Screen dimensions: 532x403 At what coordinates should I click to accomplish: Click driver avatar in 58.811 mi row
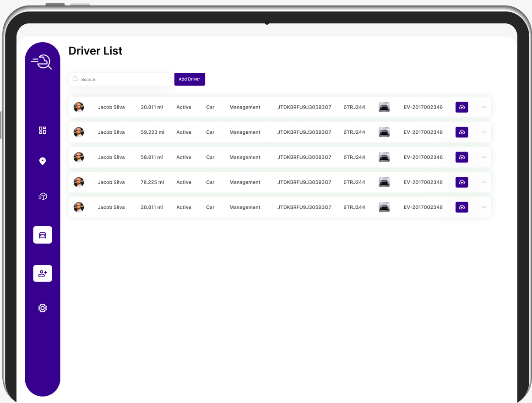pos(79,157)
